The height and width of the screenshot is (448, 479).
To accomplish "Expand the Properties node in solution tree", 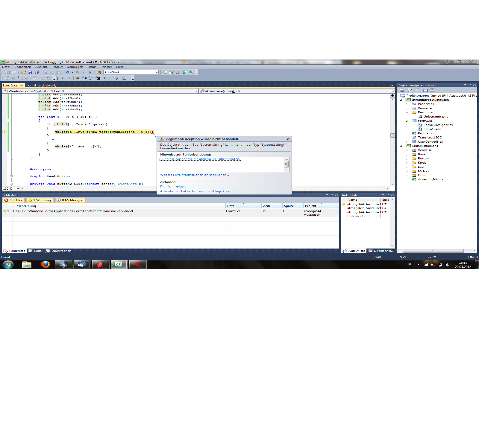I will [407, 104].
